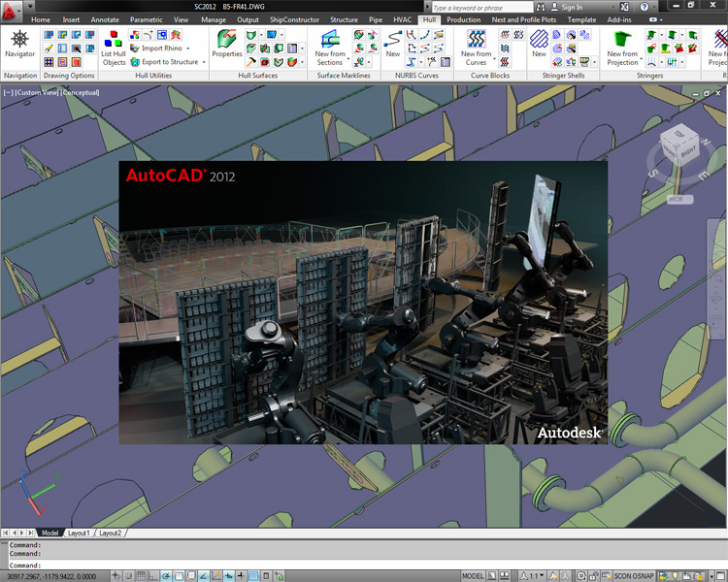Click the TOP face of the ViewCube

pos(678,134)
